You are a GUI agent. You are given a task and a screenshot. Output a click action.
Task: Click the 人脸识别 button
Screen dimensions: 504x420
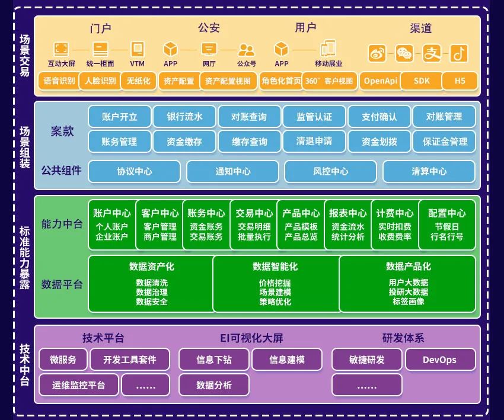click(x=100, y=81)
